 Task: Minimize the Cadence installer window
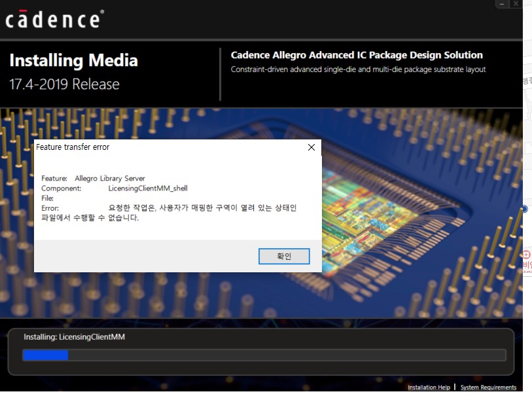pos(502,4)
